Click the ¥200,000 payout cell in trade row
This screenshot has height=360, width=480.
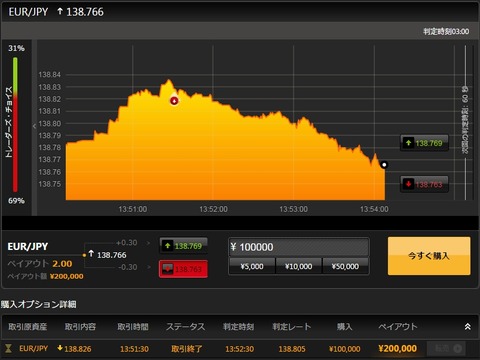pyautogui.click(x=398, y=349)
